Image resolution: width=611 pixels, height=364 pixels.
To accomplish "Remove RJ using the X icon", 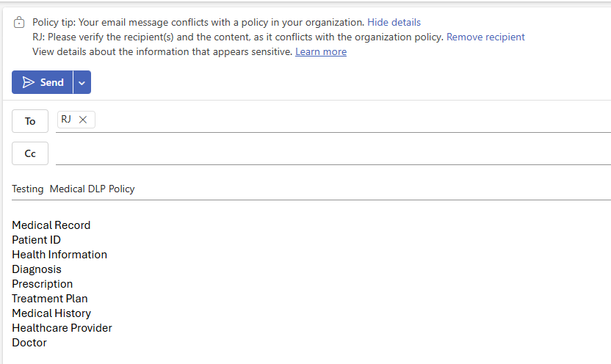I will click(83, 120).
